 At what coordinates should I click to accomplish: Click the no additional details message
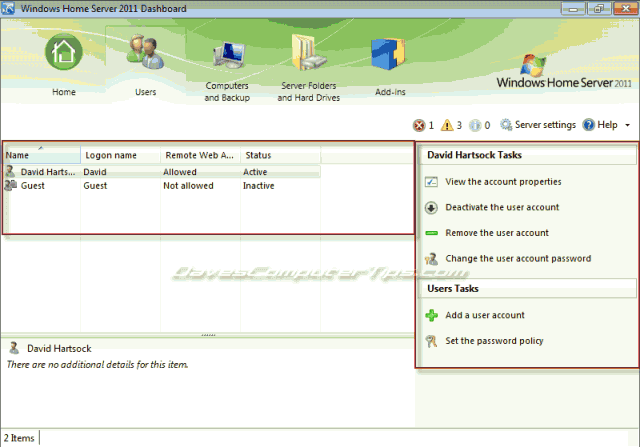point(97,365)
